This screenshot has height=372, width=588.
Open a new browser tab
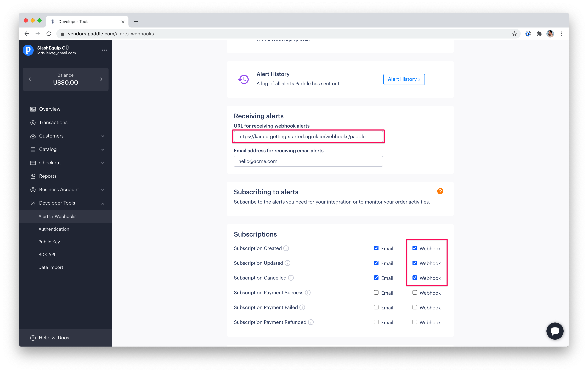[136, 21]
